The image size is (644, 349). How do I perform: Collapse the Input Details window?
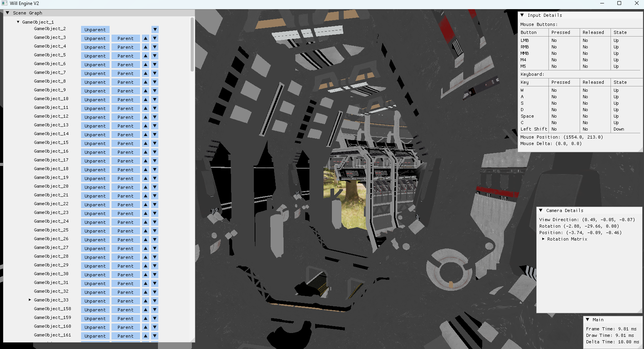point(522,15)
